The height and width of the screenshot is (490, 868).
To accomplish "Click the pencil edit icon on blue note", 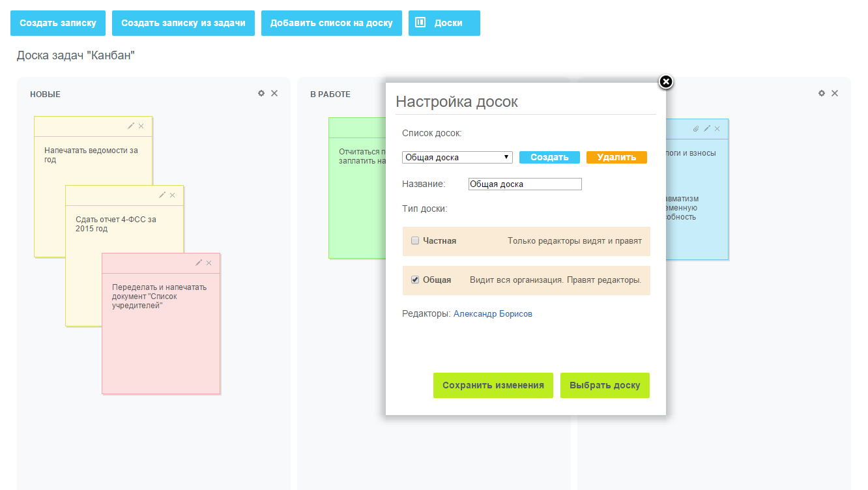I will [707, 128].
